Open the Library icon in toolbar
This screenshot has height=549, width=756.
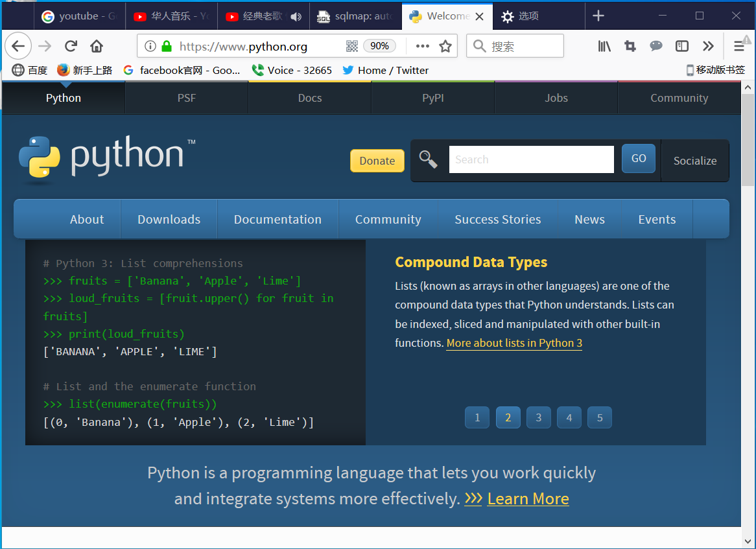604,46
